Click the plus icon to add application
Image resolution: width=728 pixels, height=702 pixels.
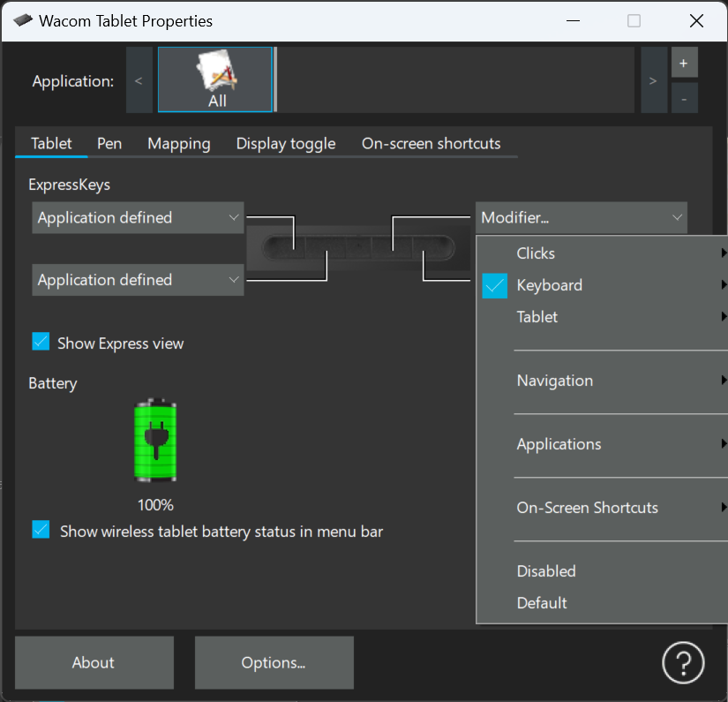click(684, 63)
